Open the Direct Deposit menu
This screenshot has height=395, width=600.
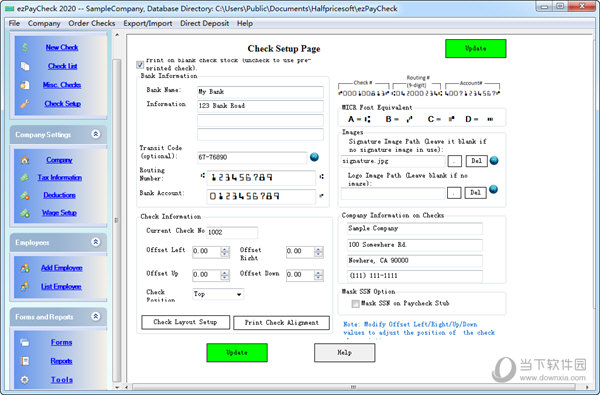(x=204, y=23)
